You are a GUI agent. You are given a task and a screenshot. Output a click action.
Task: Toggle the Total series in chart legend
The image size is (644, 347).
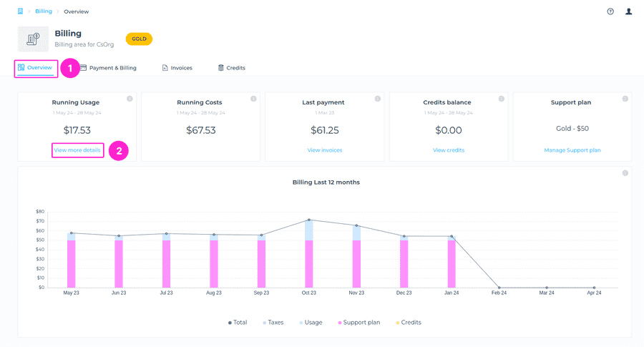point(238,323)
